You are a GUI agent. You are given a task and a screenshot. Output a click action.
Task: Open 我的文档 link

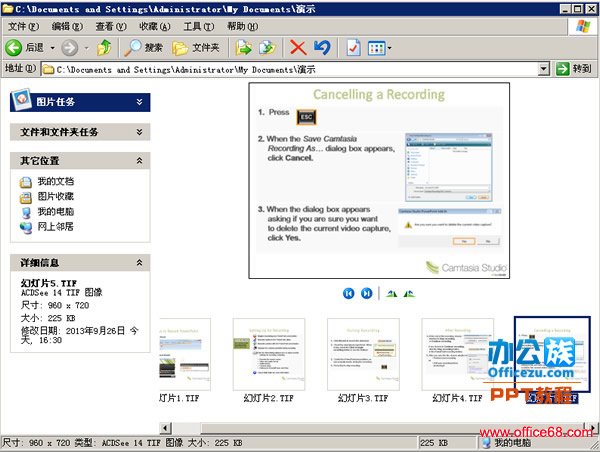point(56,181)
